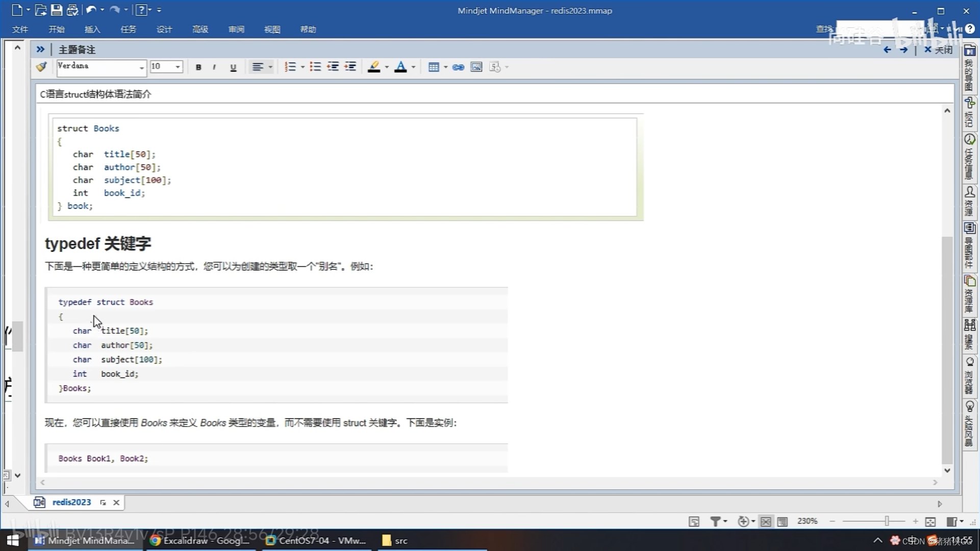980x551 pixels.
Task: Toggle italic formatting
Action: click(x=214, y=67)
